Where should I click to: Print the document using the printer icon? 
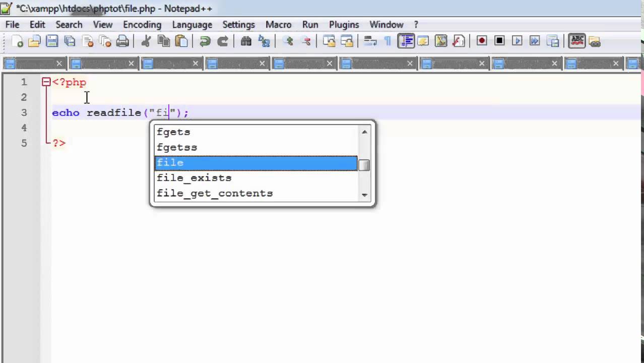(122, 41)
